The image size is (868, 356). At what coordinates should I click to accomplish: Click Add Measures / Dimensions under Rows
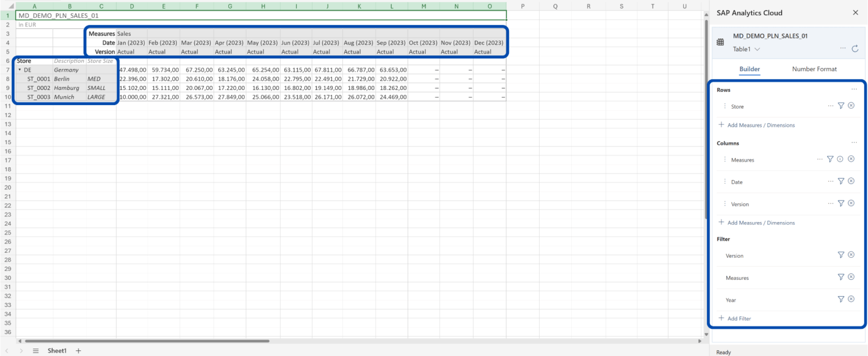761,125
